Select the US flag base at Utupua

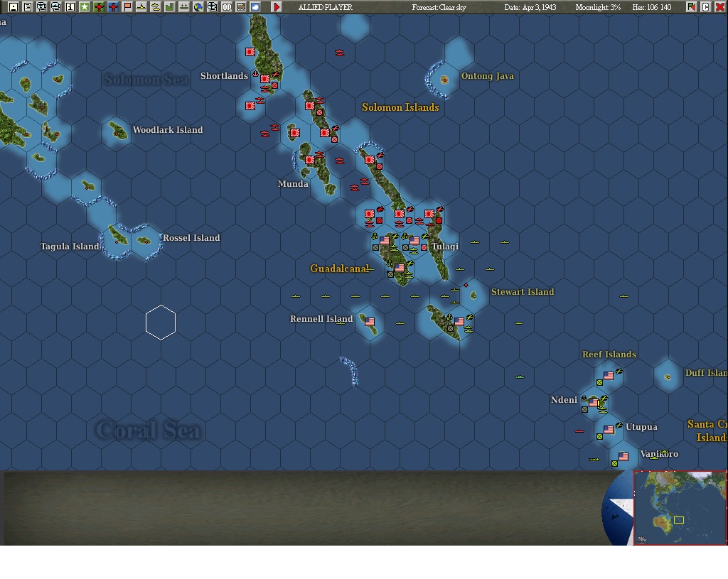(x=609, y=430)
